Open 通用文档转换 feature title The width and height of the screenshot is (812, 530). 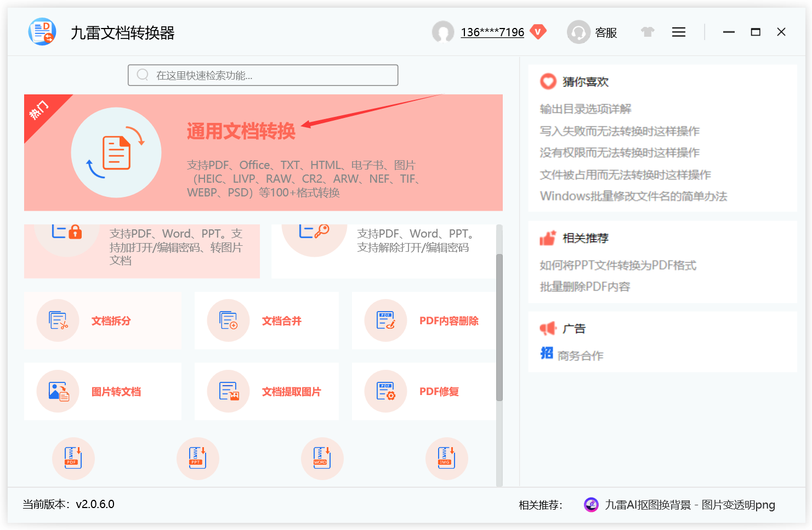coord(241,131)
